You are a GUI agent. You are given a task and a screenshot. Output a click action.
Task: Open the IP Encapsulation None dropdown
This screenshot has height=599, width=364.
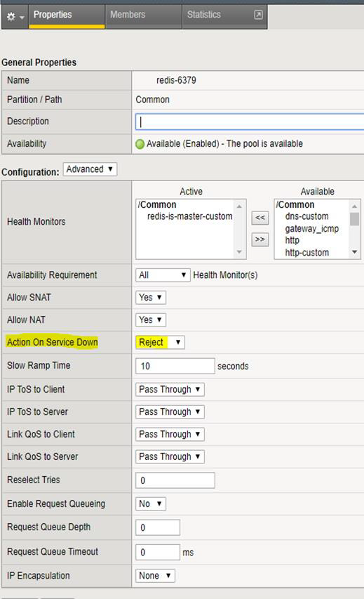tap(155, 576)
